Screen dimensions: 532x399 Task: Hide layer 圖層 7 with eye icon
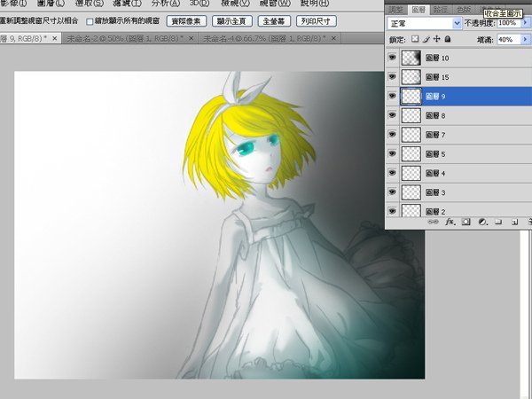tap(392, 135)
